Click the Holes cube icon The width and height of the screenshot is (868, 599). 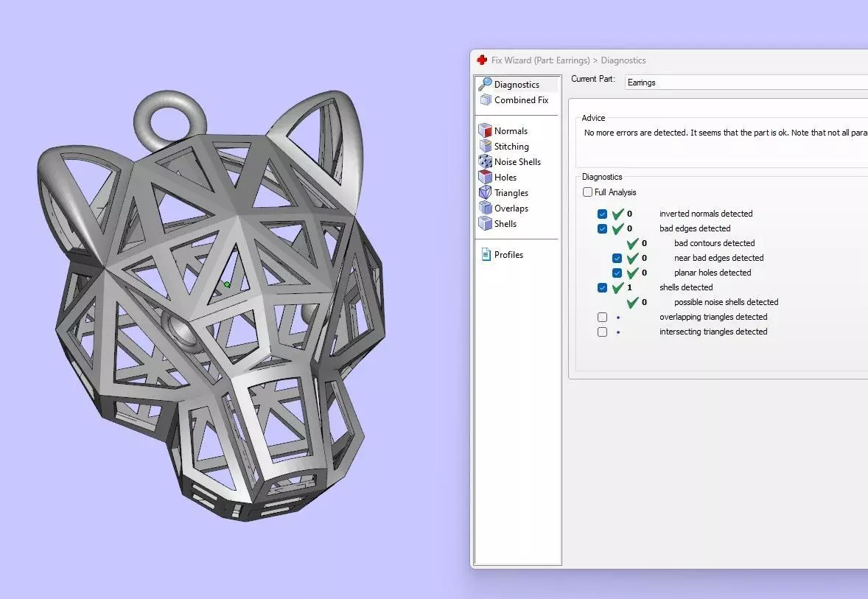(x=486, y=177)
